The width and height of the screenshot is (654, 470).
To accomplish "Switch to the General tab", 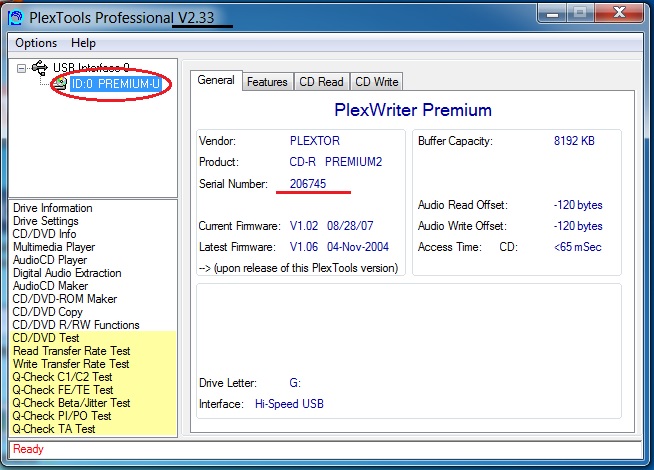I will tap(216, 80).
